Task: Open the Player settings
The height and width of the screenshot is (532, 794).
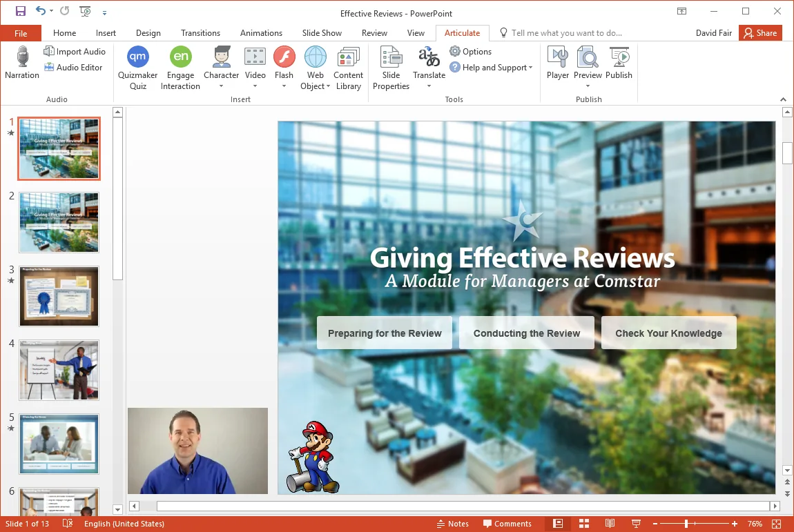Action: (557, 63)
